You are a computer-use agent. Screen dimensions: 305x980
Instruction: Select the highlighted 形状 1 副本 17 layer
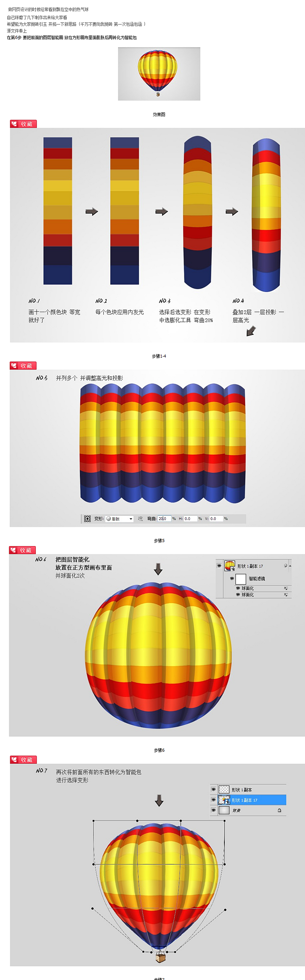pyautogui.click(x=252, y=800)
